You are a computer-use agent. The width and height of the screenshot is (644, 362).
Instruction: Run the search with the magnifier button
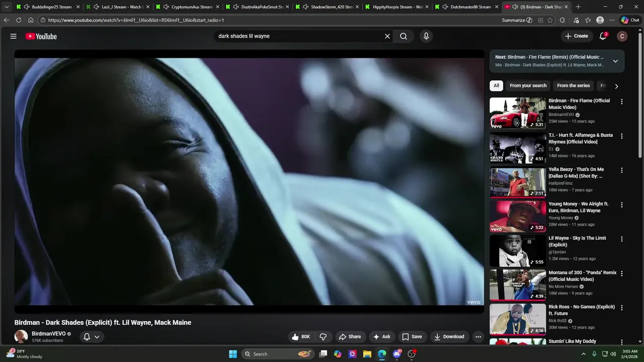[404, 36]
